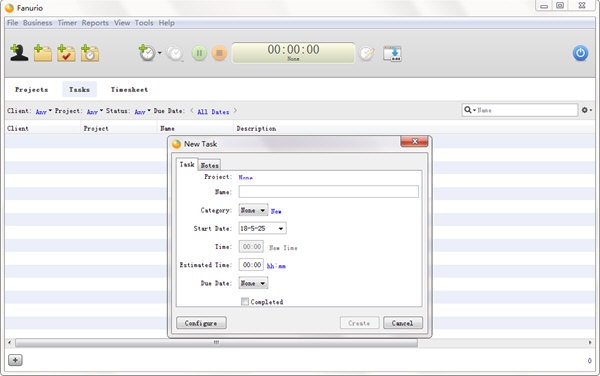The height and width of the screenshot is (376, 600).
Task: Click the horizontal scrollbar thumb
Action: 216,342
